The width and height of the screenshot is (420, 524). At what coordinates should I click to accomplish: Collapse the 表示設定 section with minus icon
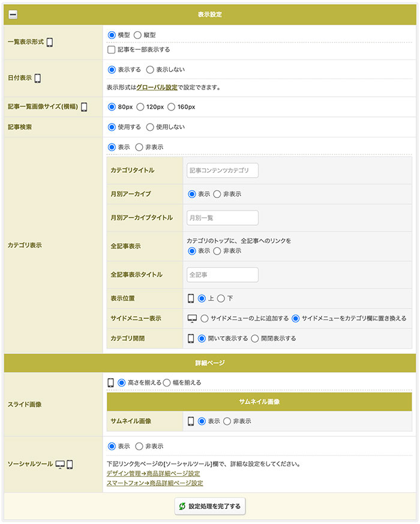point(13,14)
